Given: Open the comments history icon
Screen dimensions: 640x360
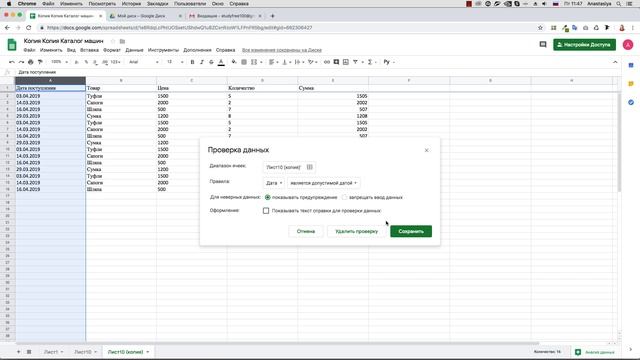Looking at the screenshot, I should [543, 44].
